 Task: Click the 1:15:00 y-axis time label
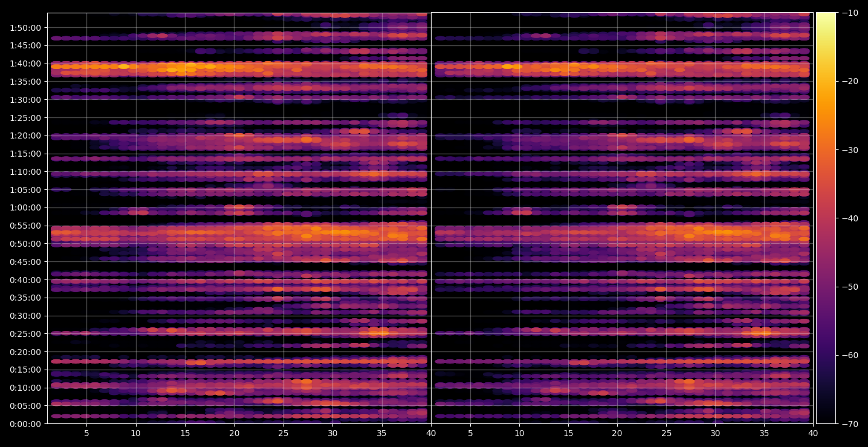coord(25,154)
